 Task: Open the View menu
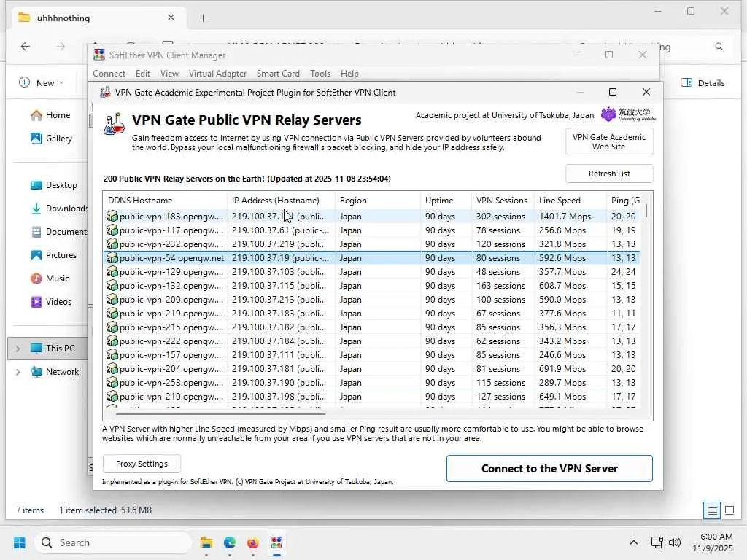[x=169, y=74]
